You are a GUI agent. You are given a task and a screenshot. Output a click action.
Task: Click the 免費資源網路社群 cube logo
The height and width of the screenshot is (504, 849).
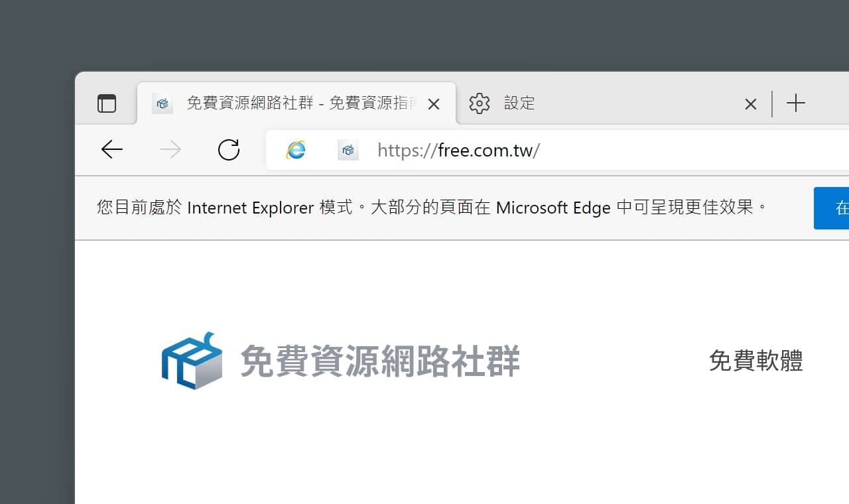click(x=192, y=361)
